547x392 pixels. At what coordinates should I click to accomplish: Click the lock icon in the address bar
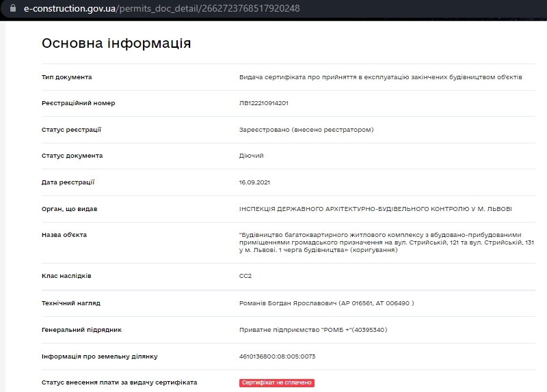point(13,8)
